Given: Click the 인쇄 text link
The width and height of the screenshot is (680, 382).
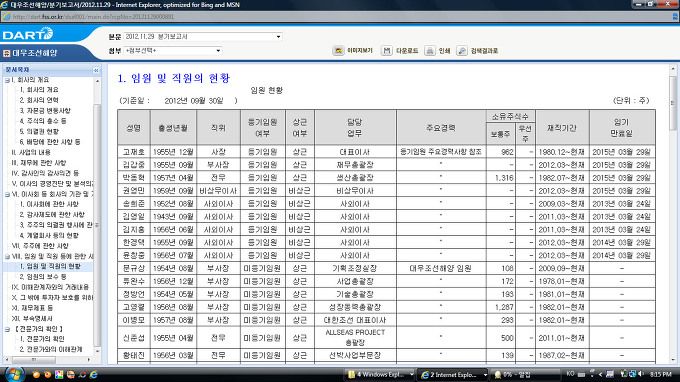Looking at the screenshot, I should (x=445, y=51).
